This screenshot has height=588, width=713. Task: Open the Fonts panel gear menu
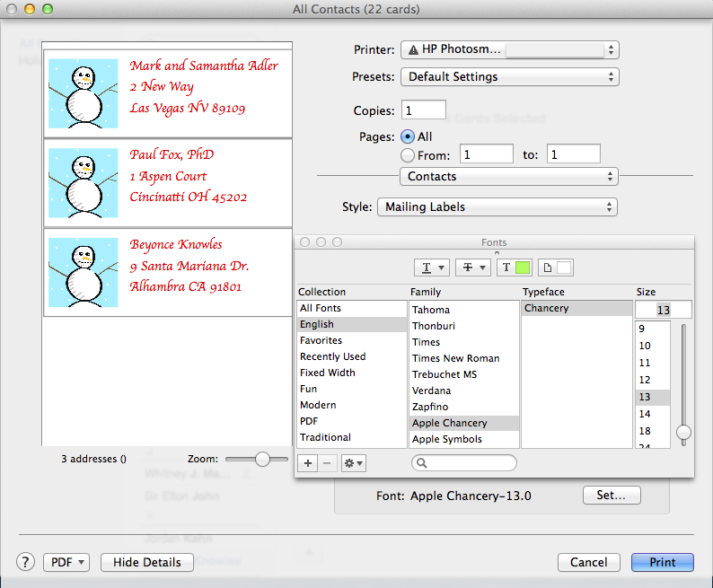(354, 463)
